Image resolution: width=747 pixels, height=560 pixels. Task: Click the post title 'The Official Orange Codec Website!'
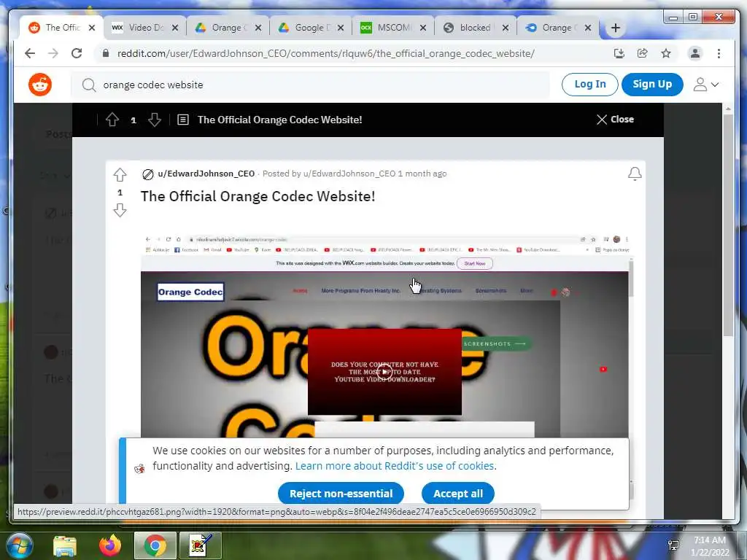(x=258, y=196)
